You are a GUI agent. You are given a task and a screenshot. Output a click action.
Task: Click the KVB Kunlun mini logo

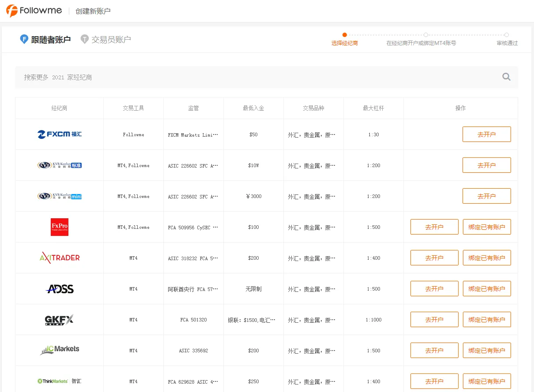[x=60, y=196]
